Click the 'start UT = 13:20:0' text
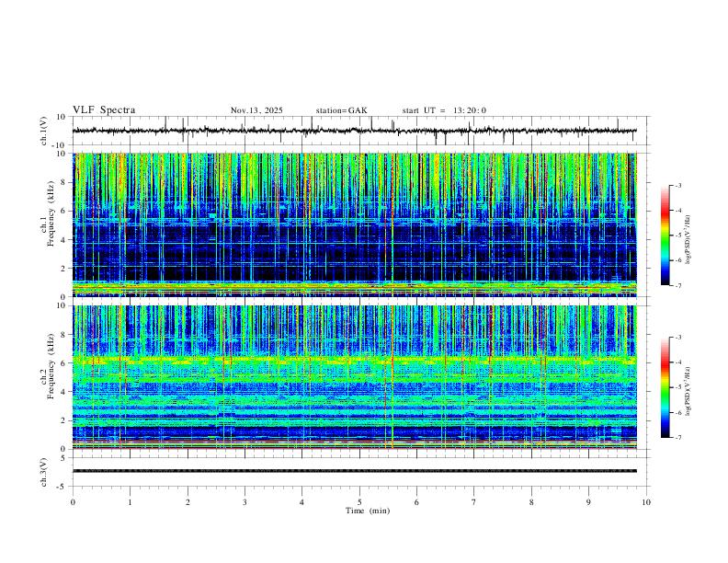 coord(444,110)
